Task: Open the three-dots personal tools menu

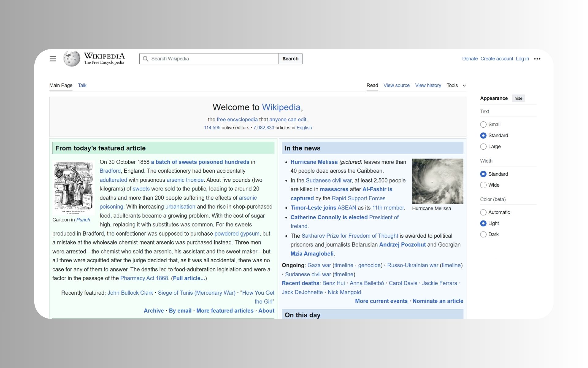Action: [537, 59]
